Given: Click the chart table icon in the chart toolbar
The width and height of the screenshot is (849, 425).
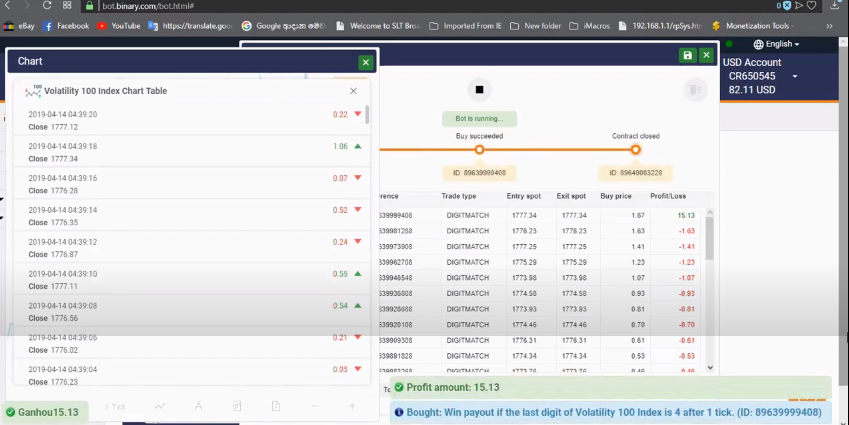Looking at the screenshot, I should coord(237,406).
